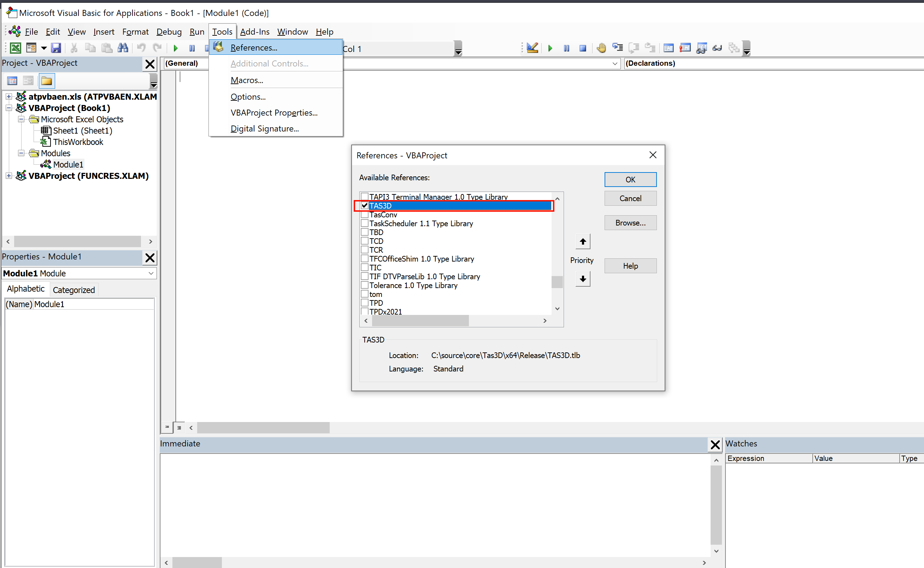Select Module1 in the project tree
This screenshot has width=924, height=568.
point(67,164)
